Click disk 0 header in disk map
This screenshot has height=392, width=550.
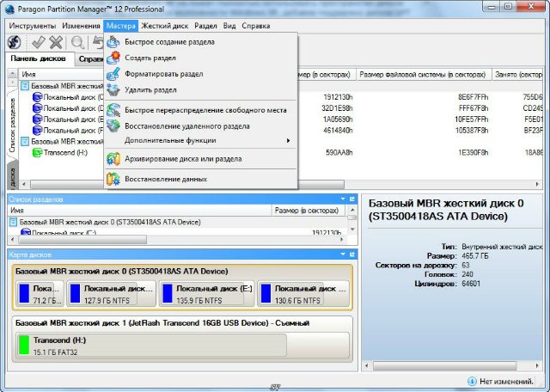tap(122, 272)
